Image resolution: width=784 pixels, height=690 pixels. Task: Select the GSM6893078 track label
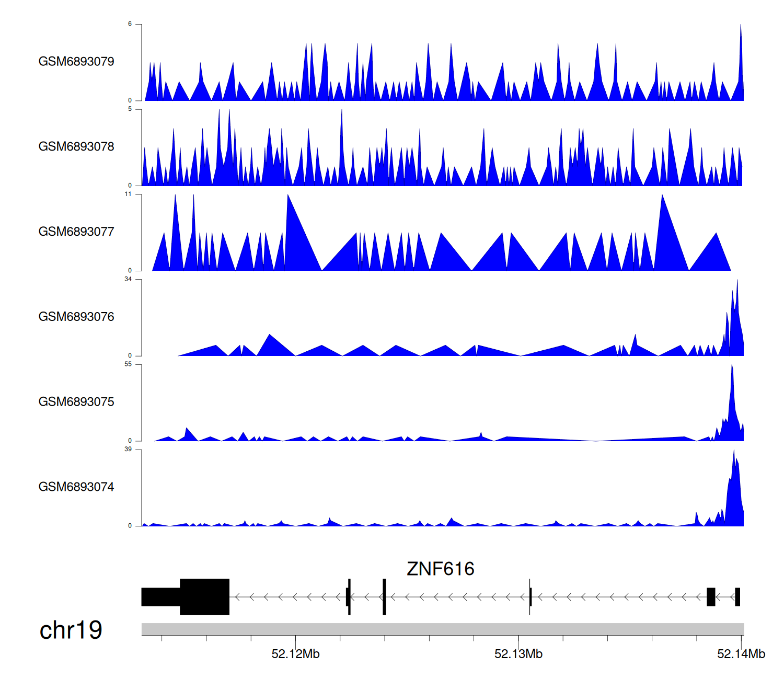click(x=76, y=147)
